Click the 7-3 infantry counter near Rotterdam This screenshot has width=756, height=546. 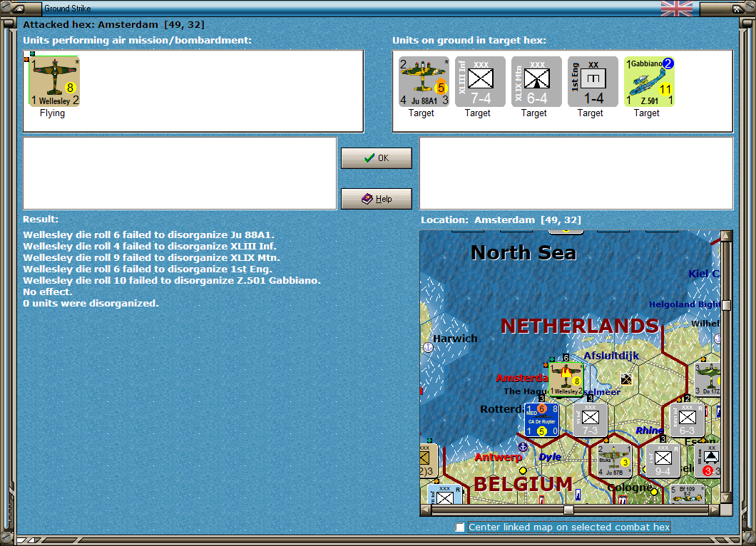pos(590,420)
